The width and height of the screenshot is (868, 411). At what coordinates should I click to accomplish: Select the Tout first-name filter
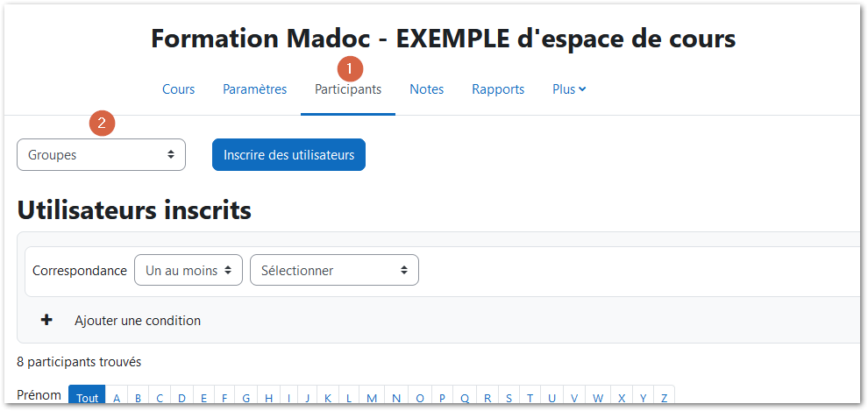click(87, 398)
